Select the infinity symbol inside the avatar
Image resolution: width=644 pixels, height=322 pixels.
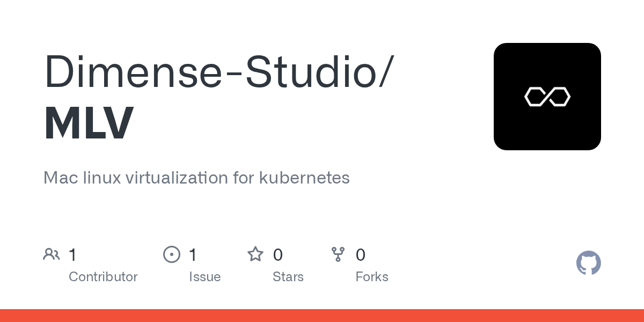[547, 97]
